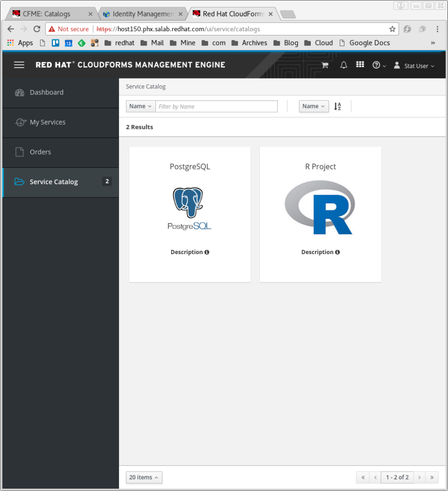
Task: Go to previous page of results
Action: tap(375, 477)
